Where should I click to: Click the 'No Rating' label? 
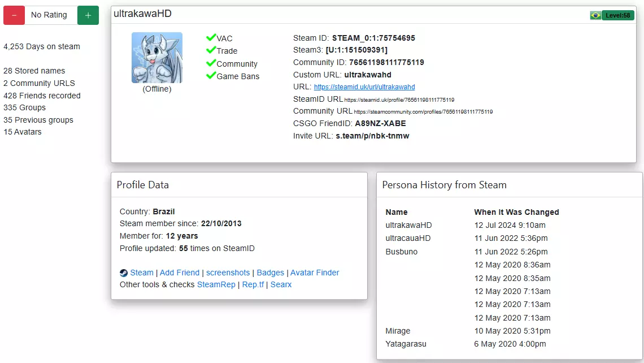click(49, 15)
